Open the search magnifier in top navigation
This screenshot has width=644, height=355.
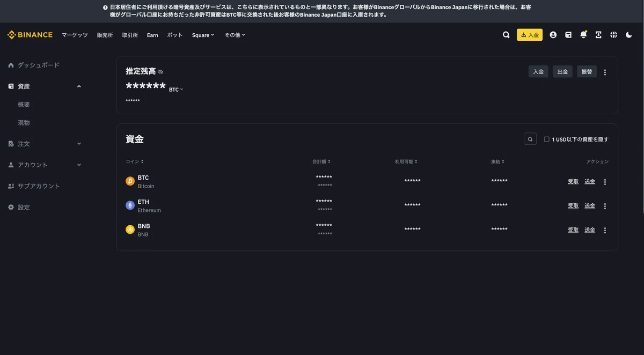tap(506, 35)
